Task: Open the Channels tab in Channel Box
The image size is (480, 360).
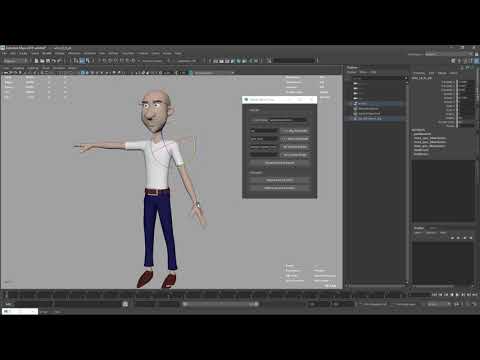Action: click(x=419, y=73)
